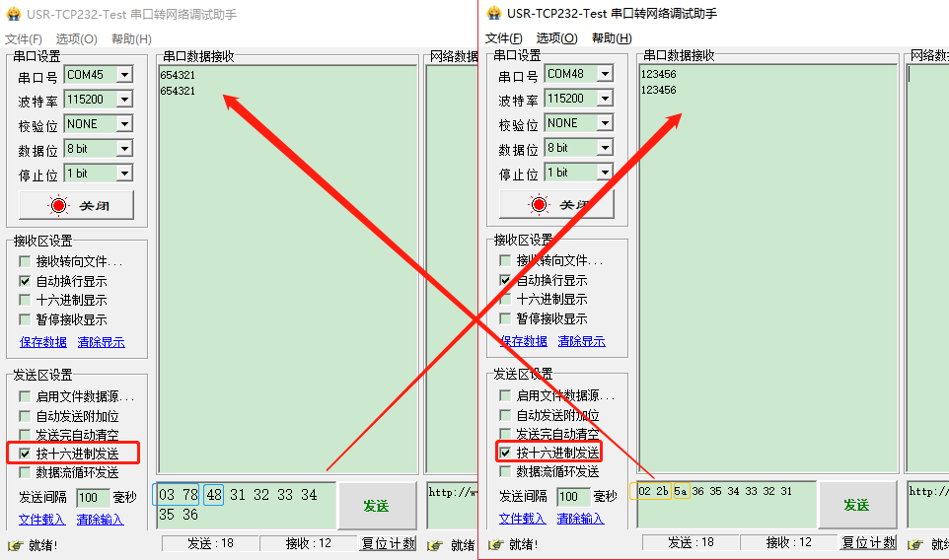Expand the 8 bit data bits dropdown for COM48
The height and width of the screenshot is (560, 949).
pyautogui.click(x=604, y=148)
